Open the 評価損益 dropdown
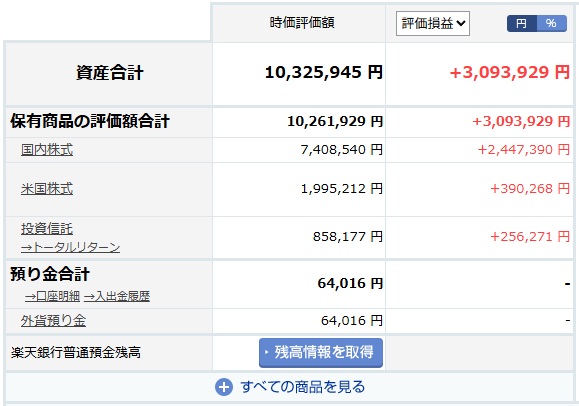This screenshot has width=579, height=406. pos(433,24)
